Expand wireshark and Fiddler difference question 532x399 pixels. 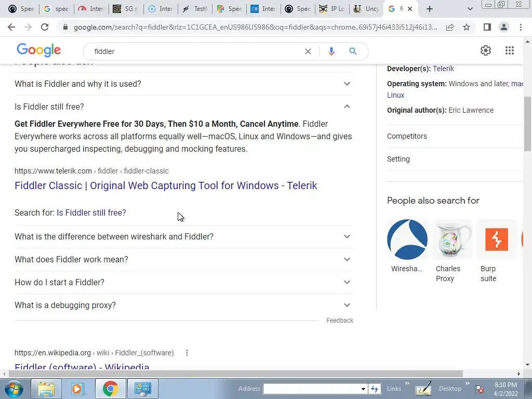coord(184,236)
